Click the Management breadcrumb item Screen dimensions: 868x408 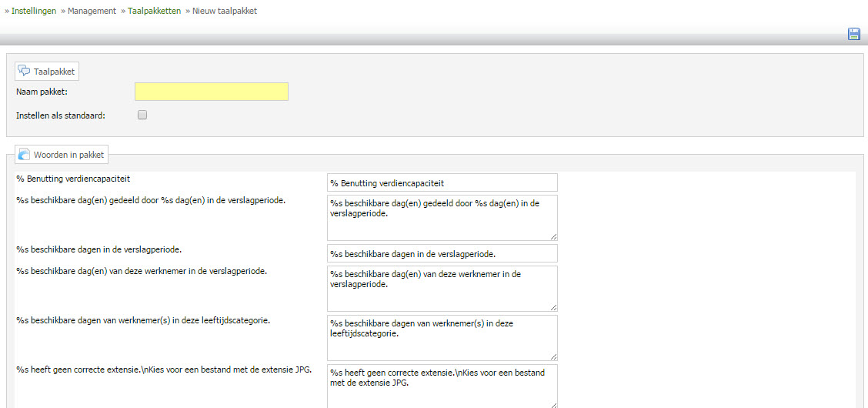(92, 11)
